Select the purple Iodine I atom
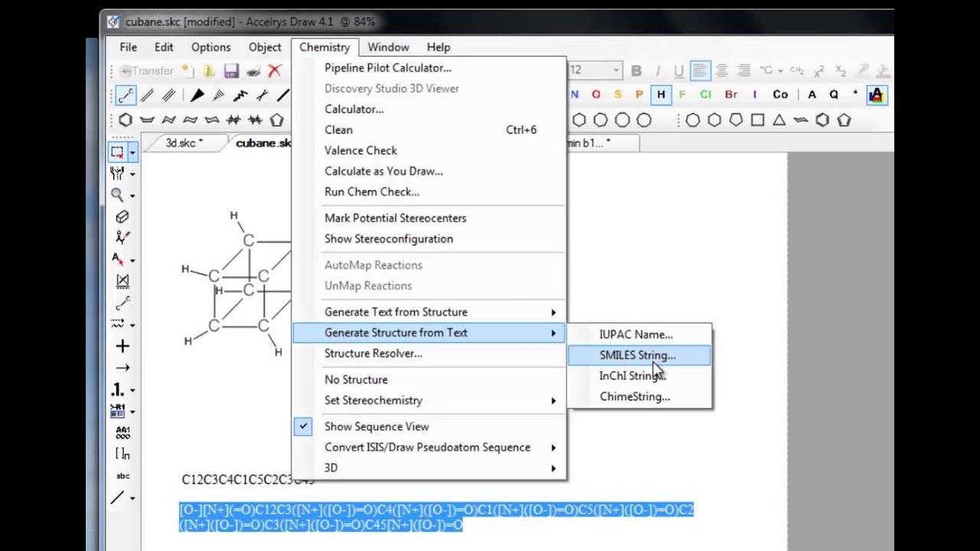Viewport: 980px width, 551px height. 755,95
